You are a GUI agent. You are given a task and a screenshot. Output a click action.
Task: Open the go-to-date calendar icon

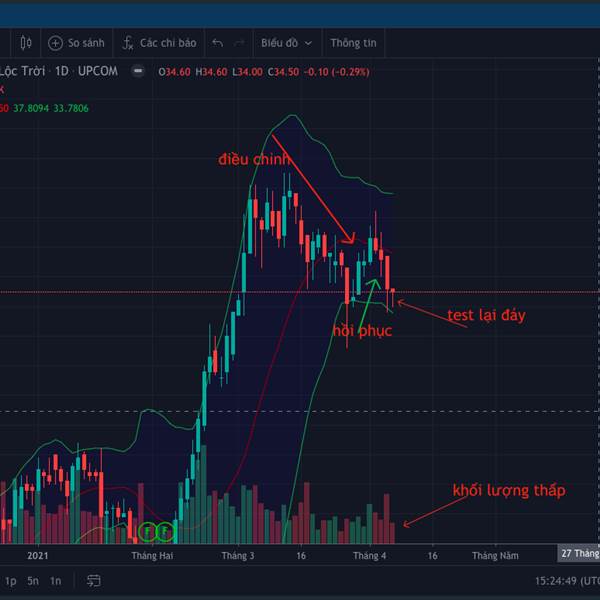(93, 580)
